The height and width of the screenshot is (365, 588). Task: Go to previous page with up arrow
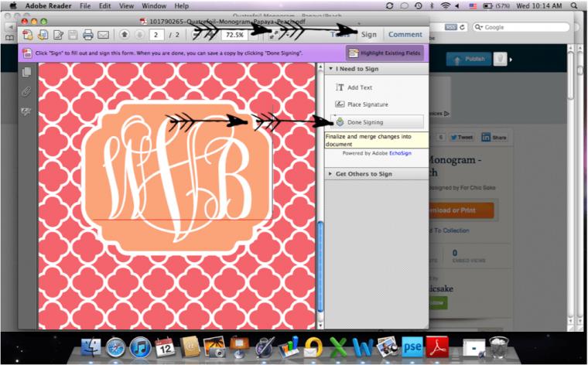click(125, 35)
